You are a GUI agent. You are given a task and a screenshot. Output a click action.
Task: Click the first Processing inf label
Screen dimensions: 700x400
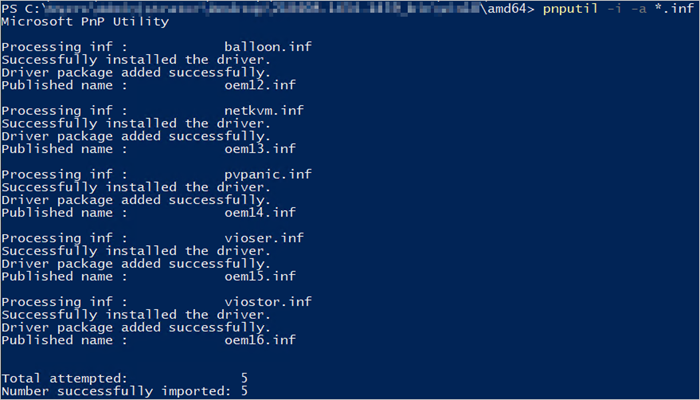(x=64, y=47)
